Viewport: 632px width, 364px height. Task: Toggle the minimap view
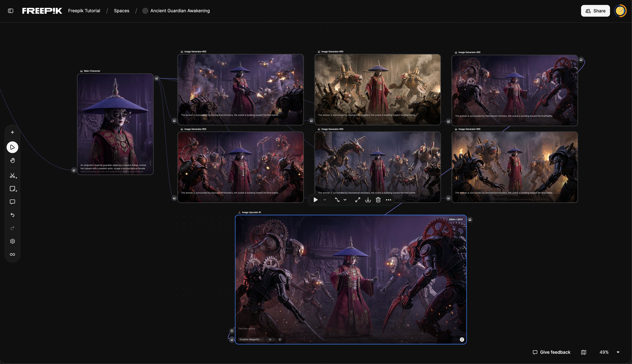coord(583,352)
